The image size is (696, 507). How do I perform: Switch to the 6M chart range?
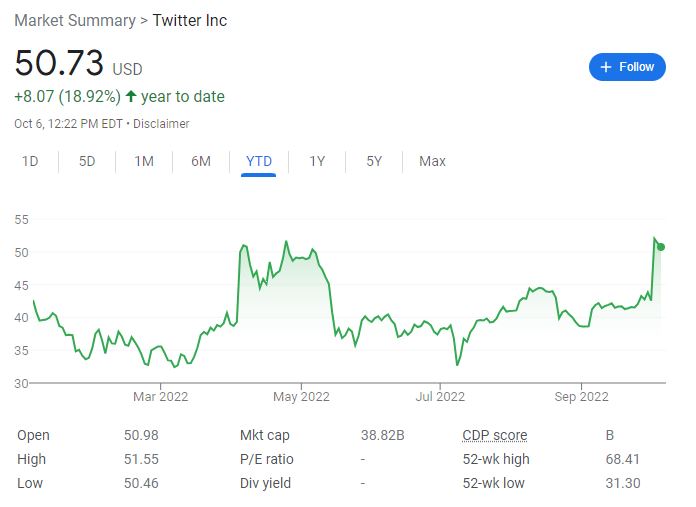(x=201, y=161)
